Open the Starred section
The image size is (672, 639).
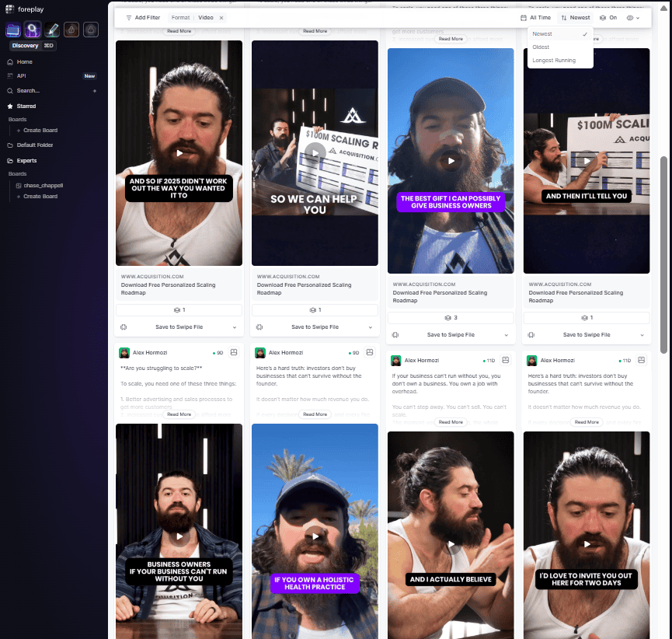tap(26, 106)
